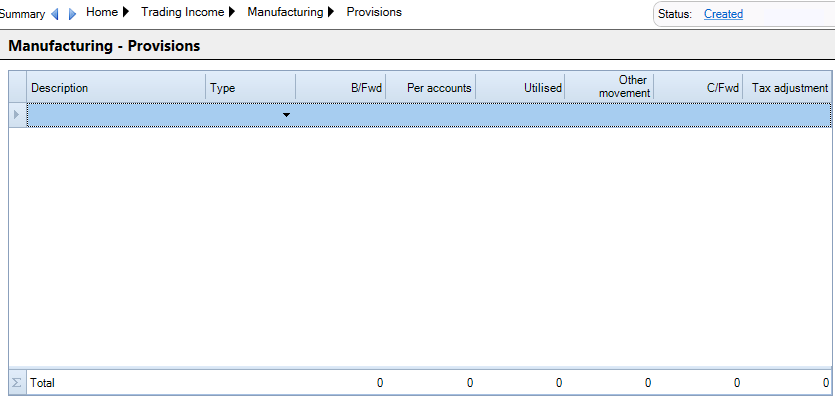Open the Created status link

click(x=723, y=14)
